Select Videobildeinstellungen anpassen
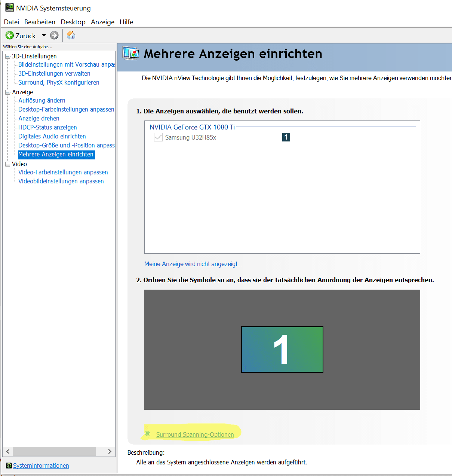452x476 pixels. pyautogui.click(x=61, y=181)
